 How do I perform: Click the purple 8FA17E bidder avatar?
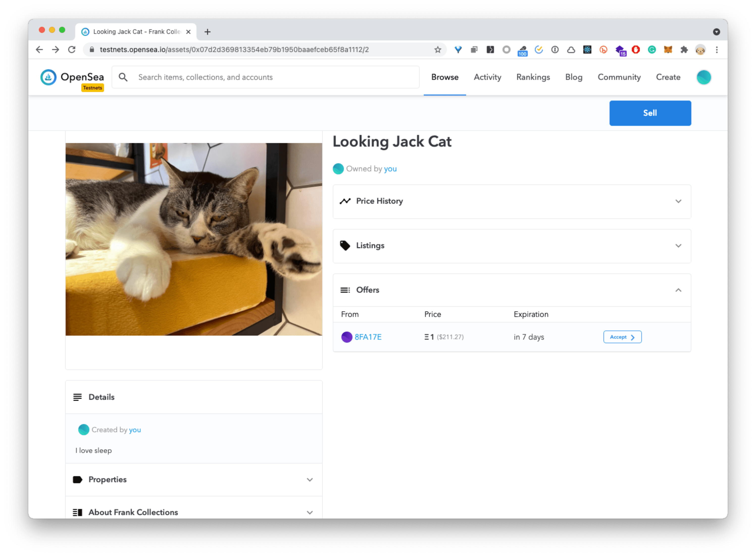346,337
